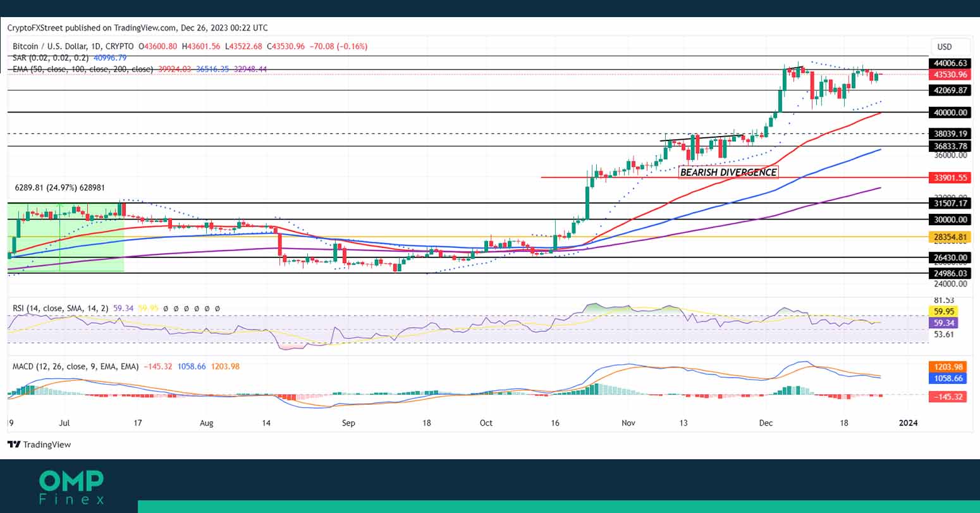The height and width of the screenshot is (513, 980).
Task: Click the yellow 59.95 RSI axis label
Action: [945, 311]
